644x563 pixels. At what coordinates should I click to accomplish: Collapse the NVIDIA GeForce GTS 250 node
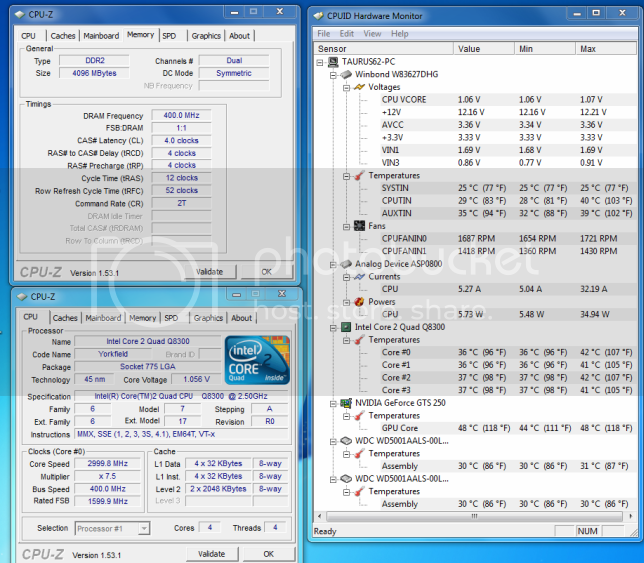333,404
